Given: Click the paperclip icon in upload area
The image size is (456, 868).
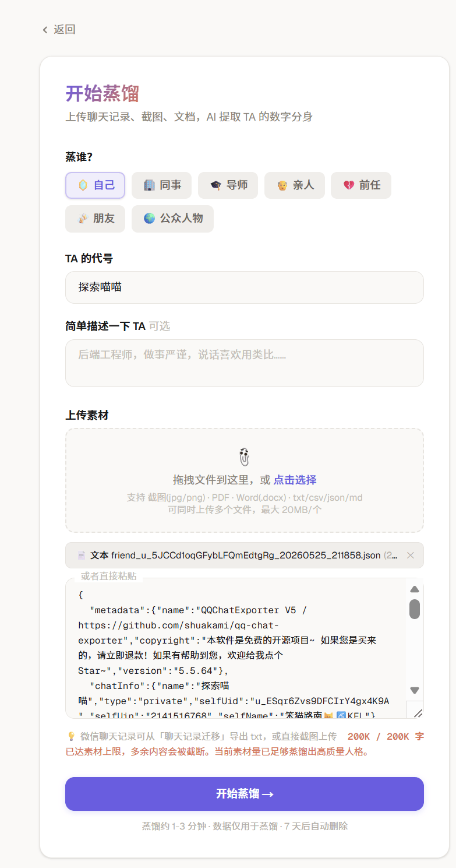Looking at the screenshot, I should pyautogui.click(x=244, y=457).
